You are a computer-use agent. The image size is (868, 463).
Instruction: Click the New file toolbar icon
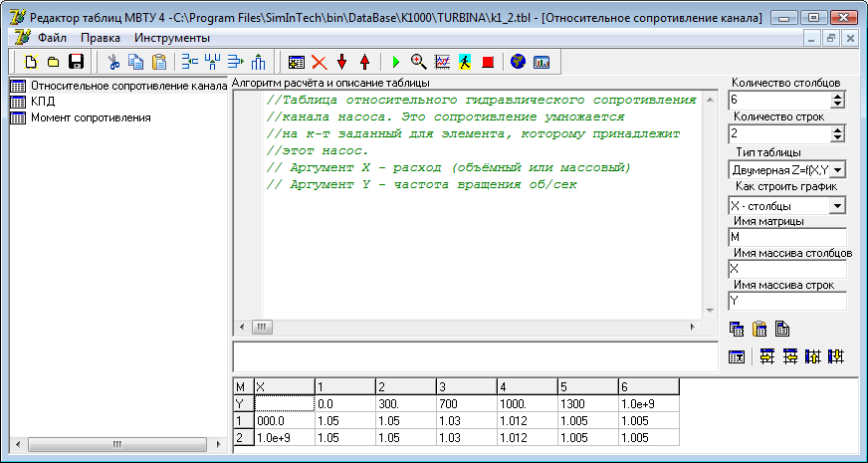30,62
